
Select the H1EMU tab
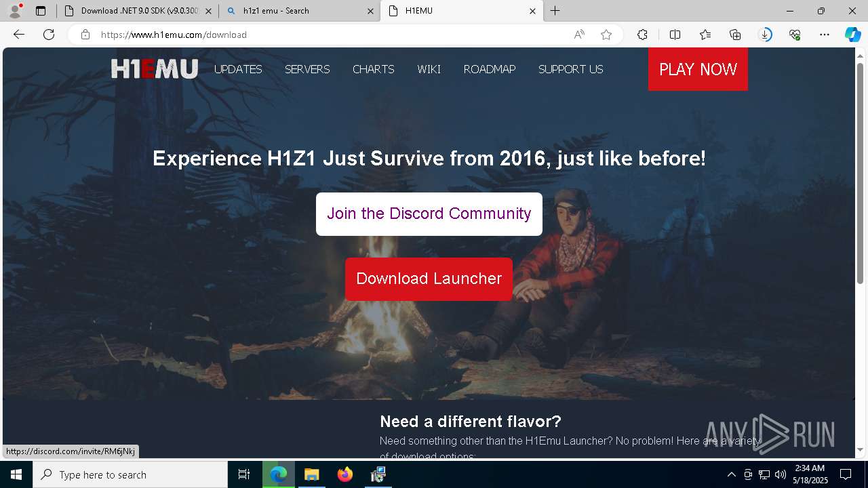point(462,11)
